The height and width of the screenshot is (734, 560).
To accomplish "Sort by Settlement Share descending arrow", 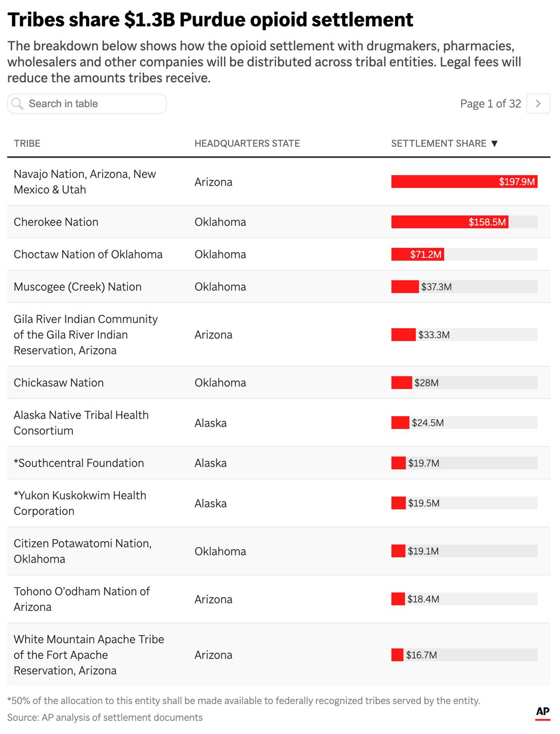I will (494, 144).
